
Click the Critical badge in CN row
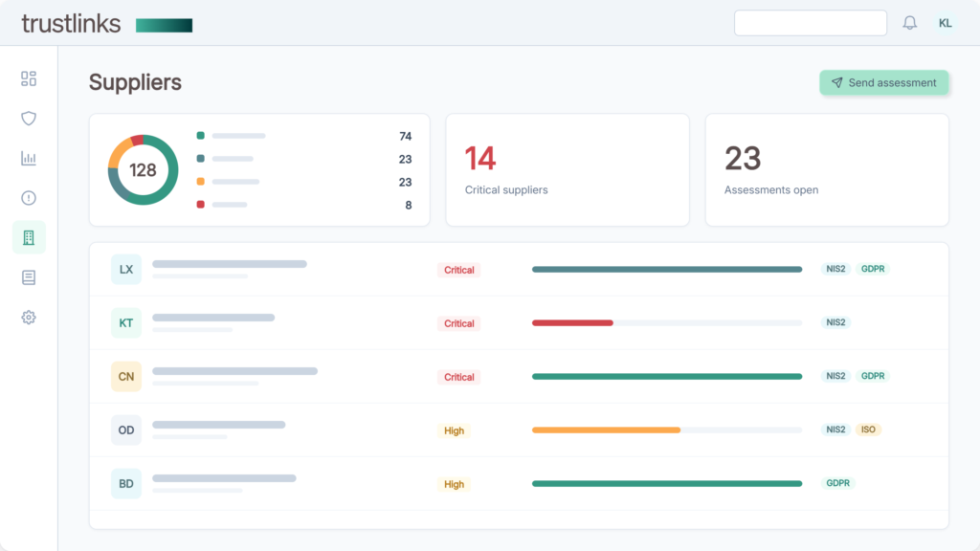(458, 377)
